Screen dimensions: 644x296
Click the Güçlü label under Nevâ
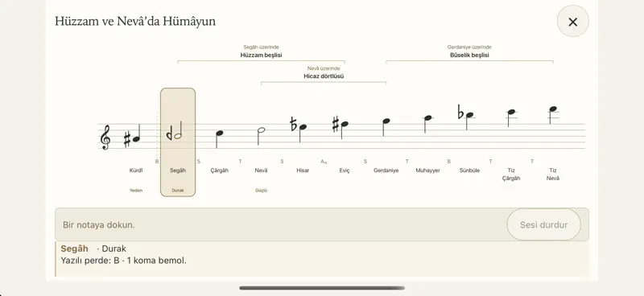coord(261,191)
